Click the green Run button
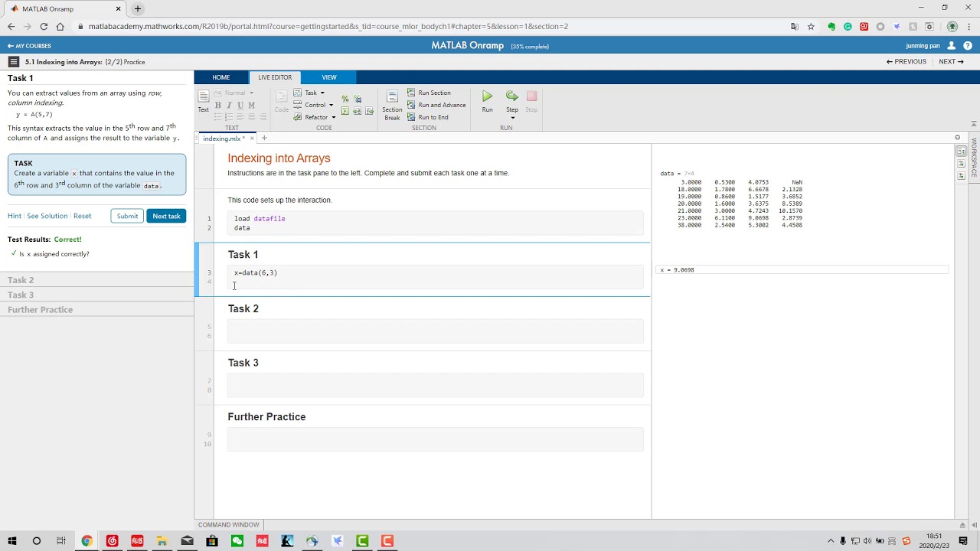Image resolution: width=980 pixels, height=551 pixels. [487, 96]
